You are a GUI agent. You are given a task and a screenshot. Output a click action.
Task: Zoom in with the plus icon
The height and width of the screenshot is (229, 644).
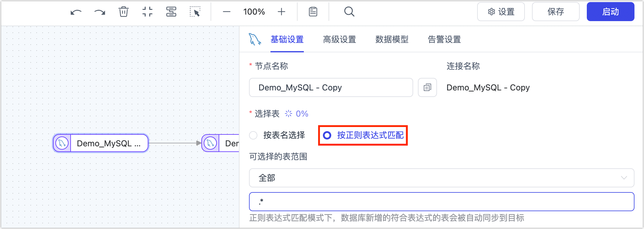tap(281, 12)
